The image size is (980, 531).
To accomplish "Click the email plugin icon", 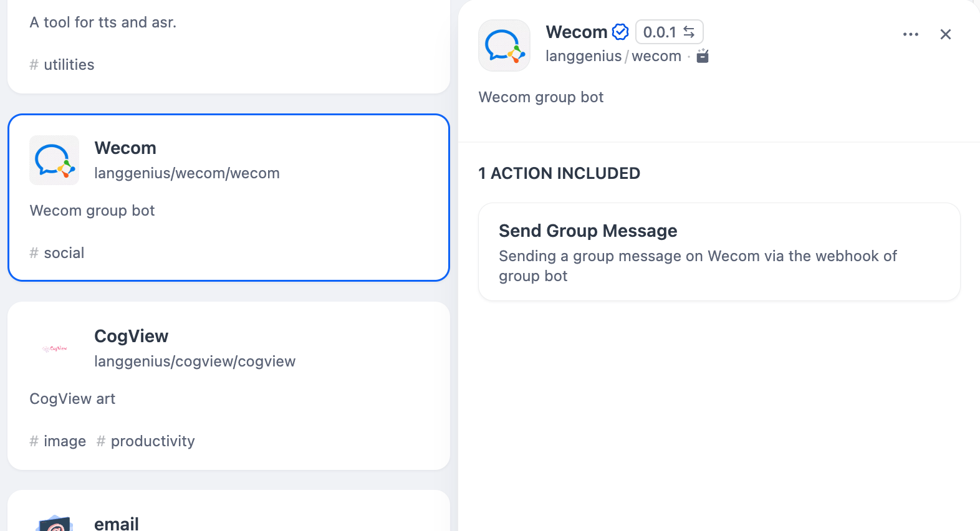I will 54,524.
